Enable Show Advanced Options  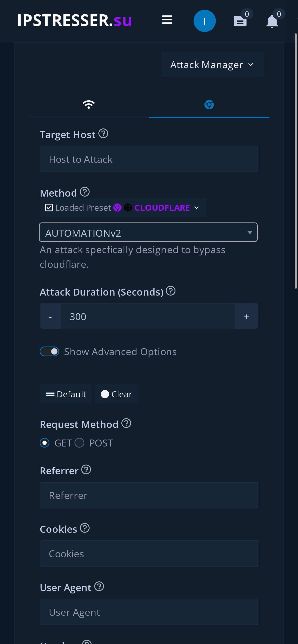click(x=49, y=351)
